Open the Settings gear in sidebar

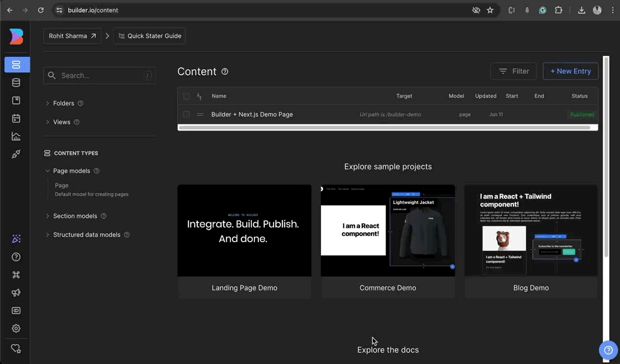(x=16, y=328)
